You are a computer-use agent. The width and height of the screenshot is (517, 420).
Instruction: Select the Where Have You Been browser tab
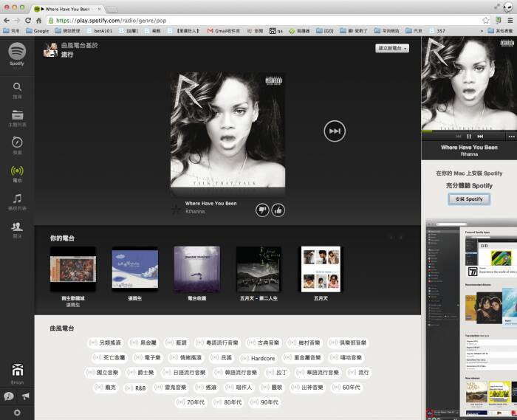tap(68, 9)
